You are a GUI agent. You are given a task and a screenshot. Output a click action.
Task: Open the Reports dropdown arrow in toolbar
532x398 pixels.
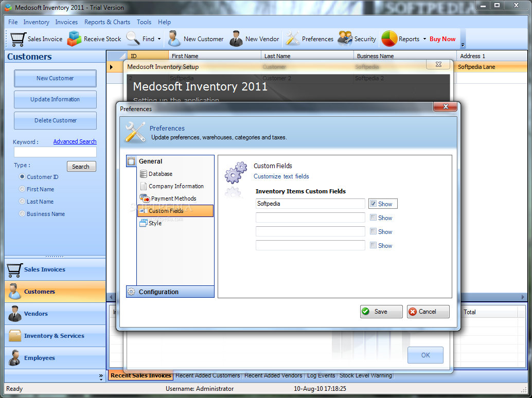[424, 39]
